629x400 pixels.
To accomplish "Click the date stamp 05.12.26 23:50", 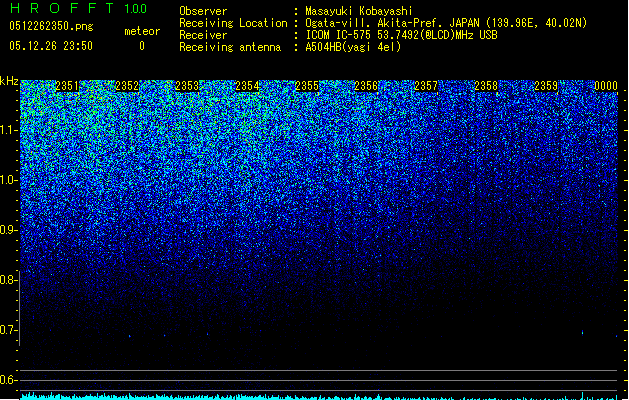I will [51, 46].
